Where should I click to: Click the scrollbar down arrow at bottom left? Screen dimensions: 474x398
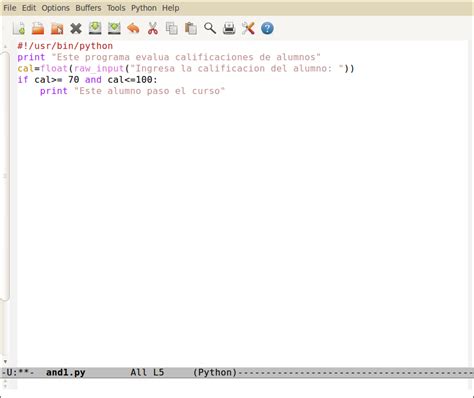[x=5, y=362]
